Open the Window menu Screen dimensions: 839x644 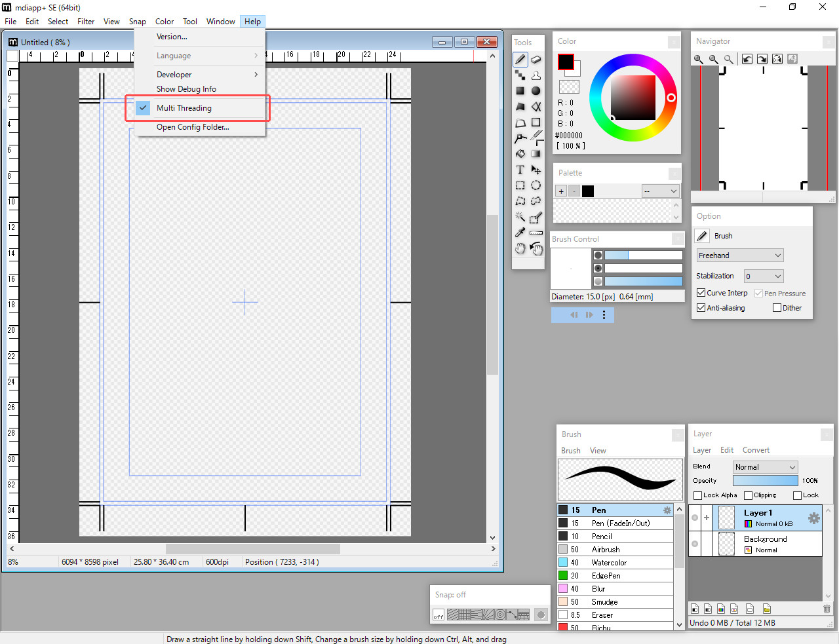pyautogui.click(x=220, y=21)
